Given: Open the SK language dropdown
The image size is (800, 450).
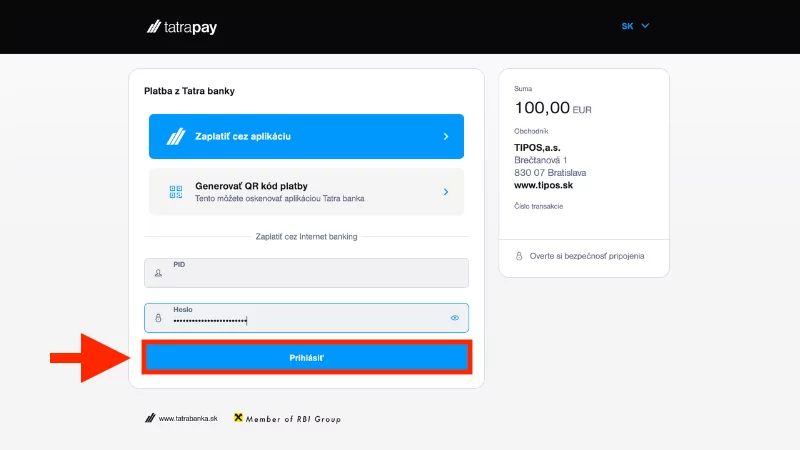Looking at the screenshot, I should (x=635, y=26).
